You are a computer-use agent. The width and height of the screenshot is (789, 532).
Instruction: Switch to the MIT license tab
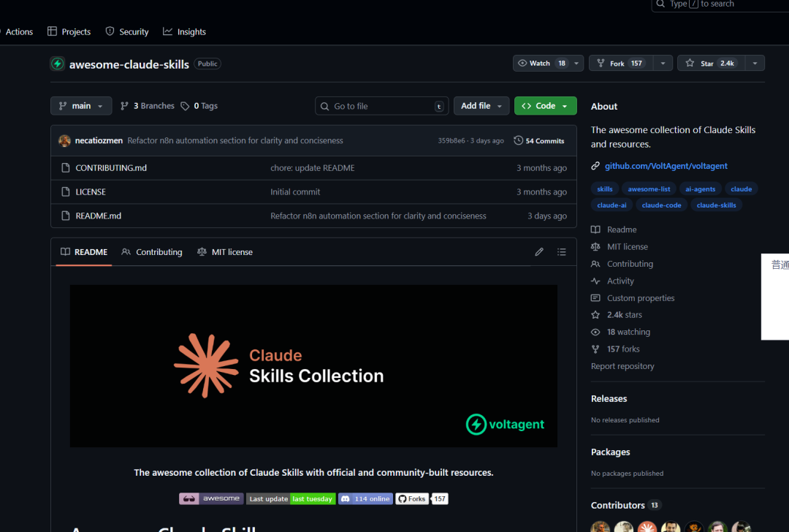pos(225,252)
